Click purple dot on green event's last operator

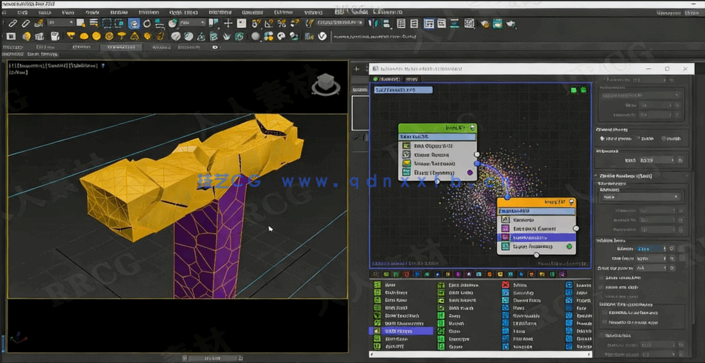[x=470, y=172]
